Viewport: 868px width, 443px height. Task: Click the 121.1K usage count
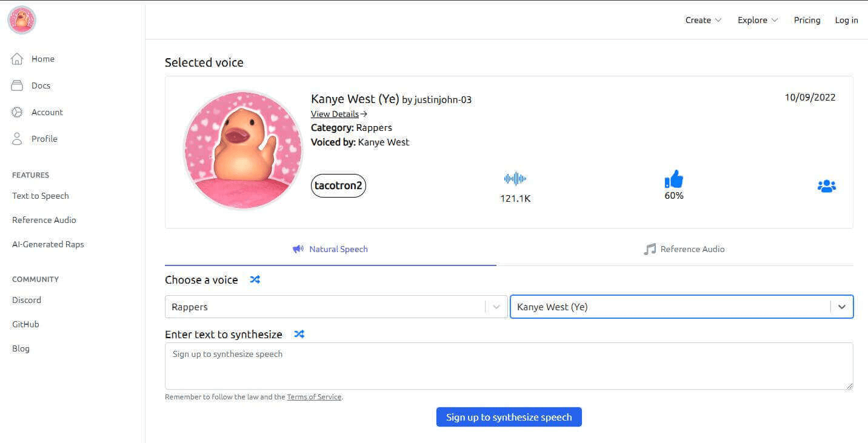point(515,198)
